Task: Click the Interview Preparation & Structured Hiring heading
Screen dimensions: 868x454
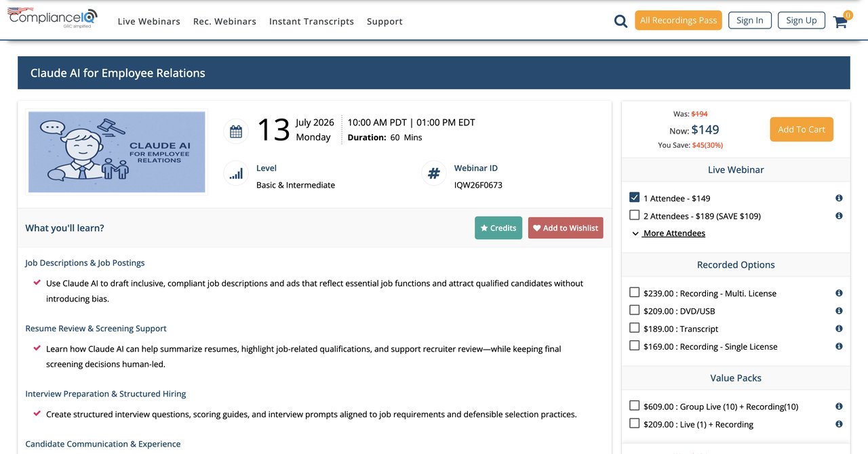Action: 105,393
